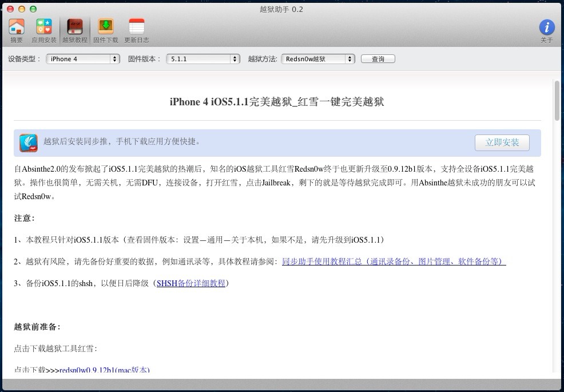The height and width of the screenshot is (392, 564).
Task: Click the 设备类型 label
Action: 25,59
